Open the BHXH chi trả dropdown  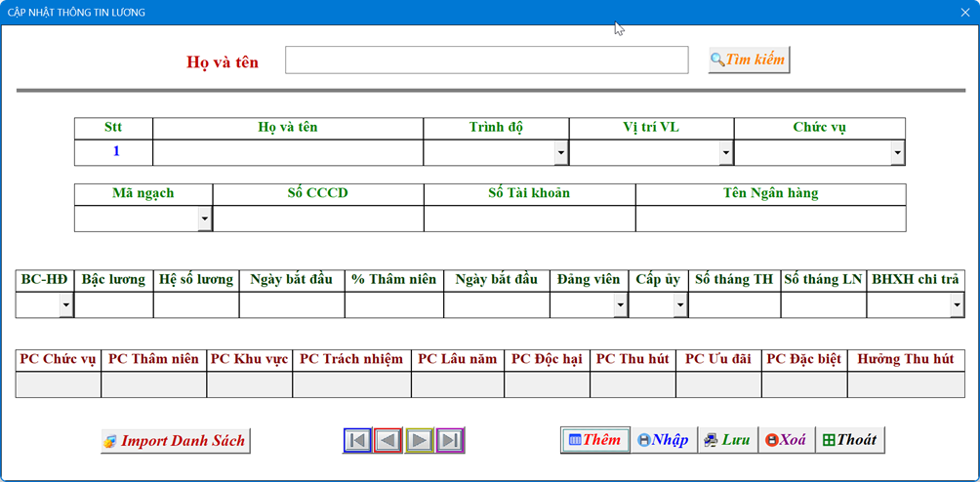pyautogui.click(x=957, y=305)
